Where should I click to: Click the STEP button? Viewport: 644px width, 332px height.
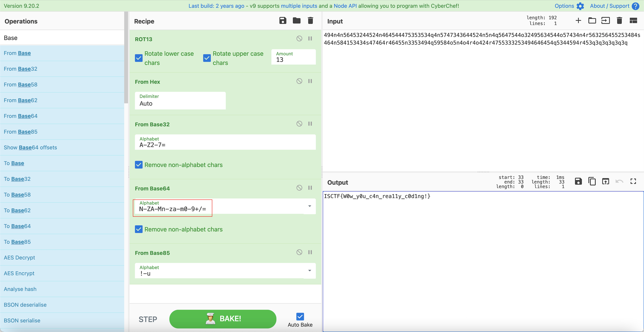click(148, 319)
